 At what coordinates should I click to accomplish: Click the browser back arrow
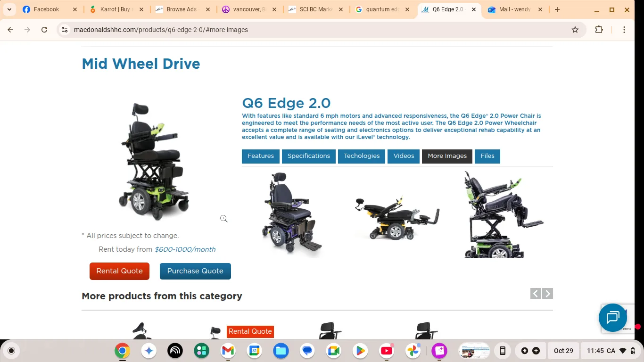coord(10,29)
